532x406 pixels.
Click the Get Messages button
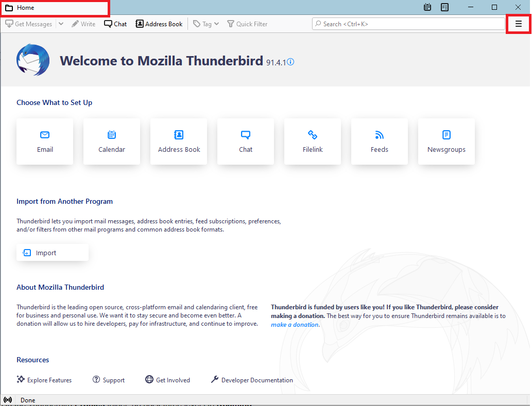tap(29, 24)
